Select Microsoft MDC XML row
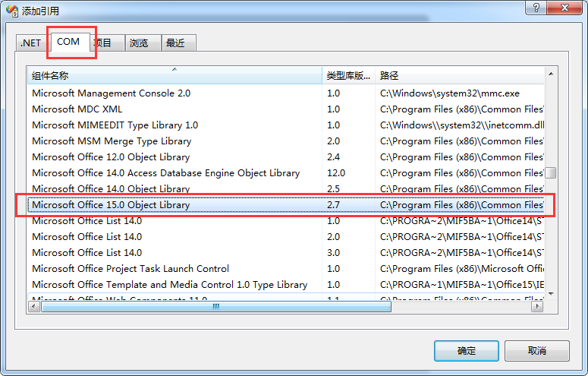Screen dimensions: 588x376 click(286, 109)
